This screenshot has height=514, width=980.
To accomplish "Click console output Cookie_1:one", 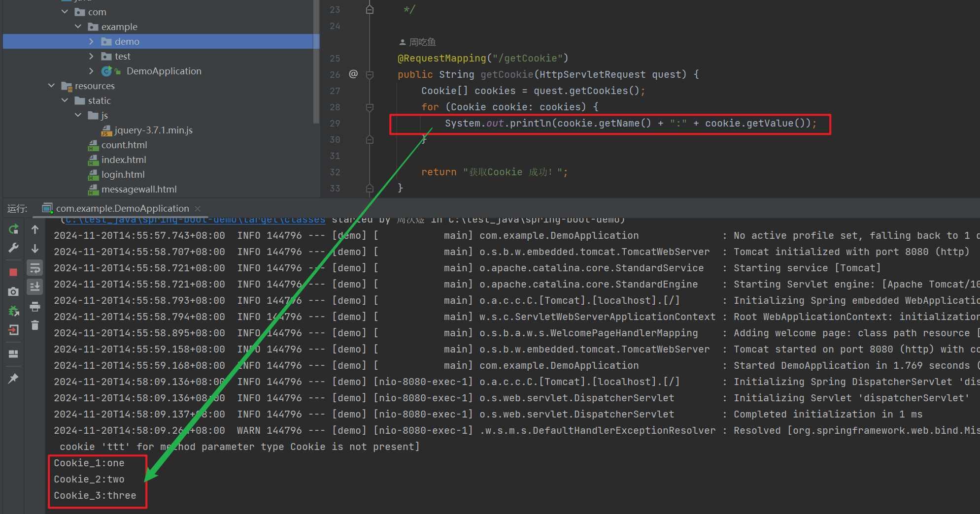I will 89,463.
